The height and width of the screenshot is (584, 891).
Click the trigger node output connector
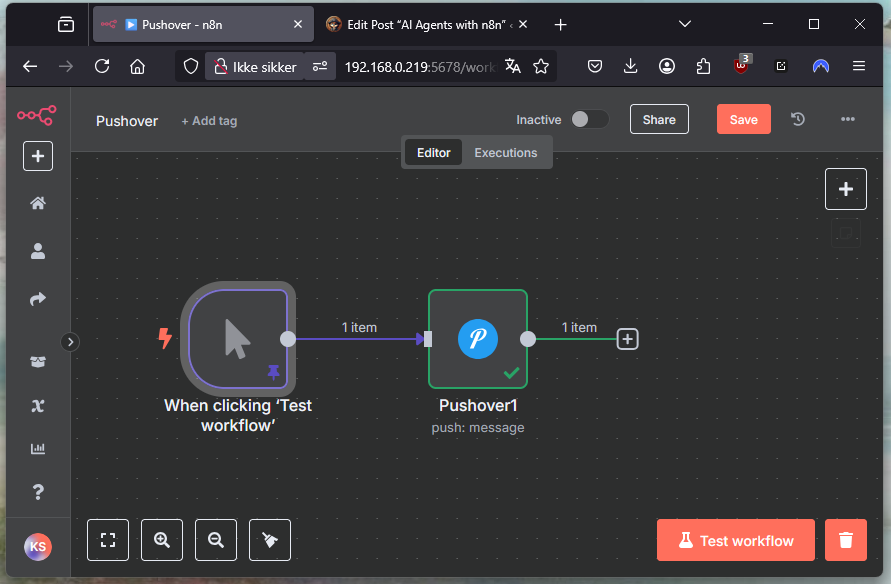click(288, 339)
